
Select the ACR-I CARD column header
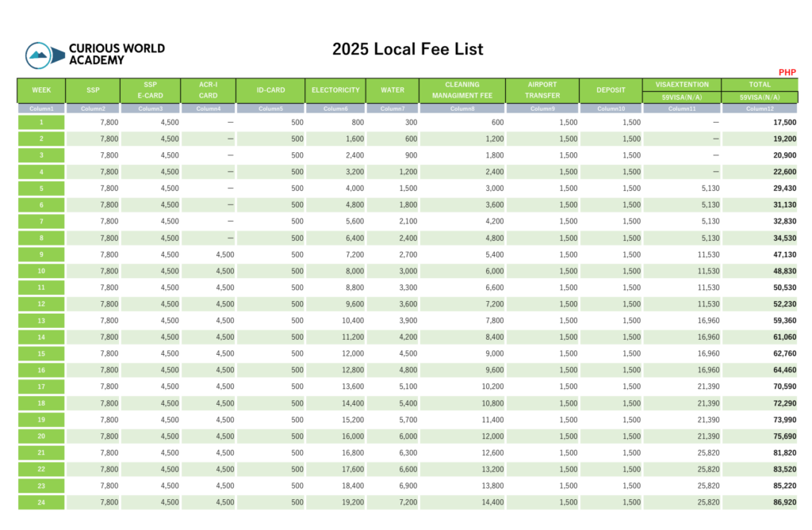coord(208,90)
